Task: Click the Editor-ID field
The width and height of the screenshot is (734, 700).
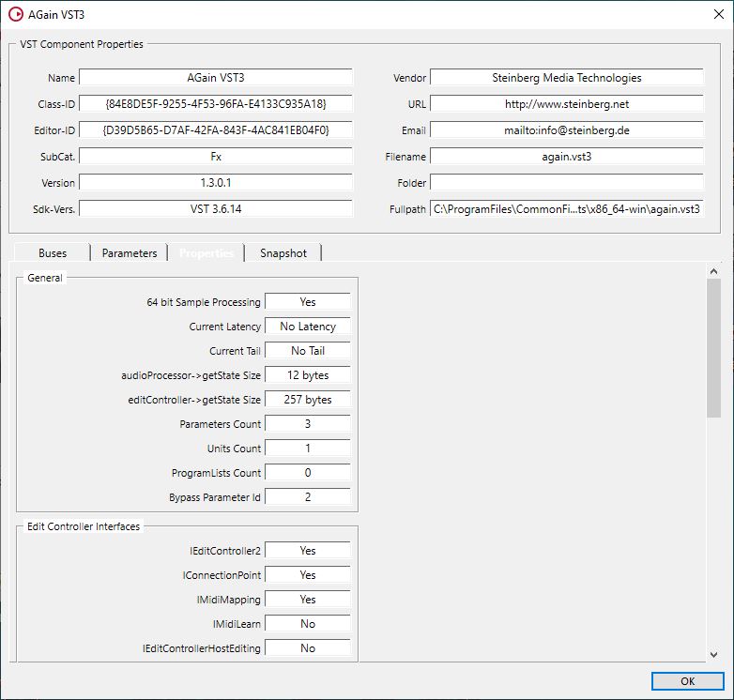Action: (216, 130)
